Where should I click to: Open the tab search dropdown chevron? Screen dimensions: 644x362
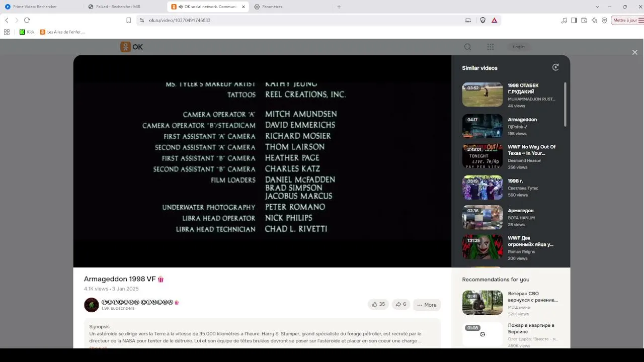[597, 7]
